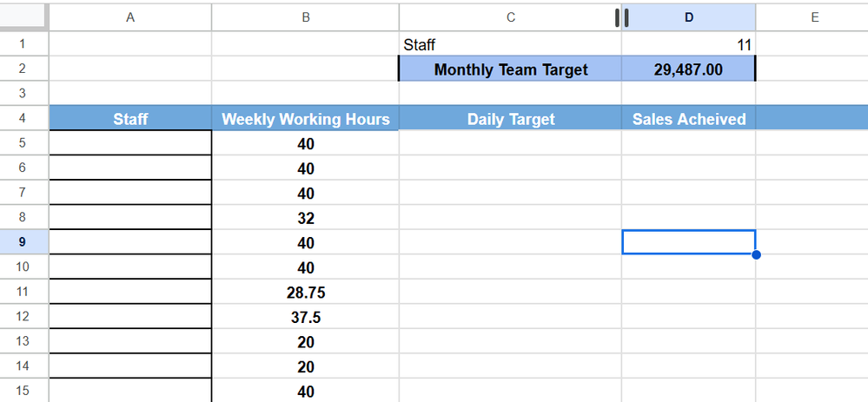Click the Monthly Team Target cell
Screen dimensions: 868x402
(x=510, y=69)
